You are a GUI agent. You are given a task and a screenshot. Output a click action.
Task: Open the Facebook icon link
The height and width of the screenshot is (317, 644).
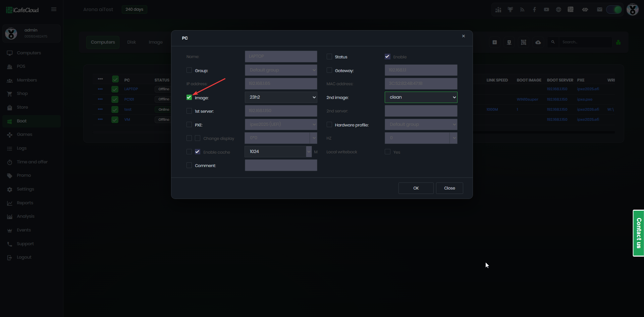pos(534,9)
